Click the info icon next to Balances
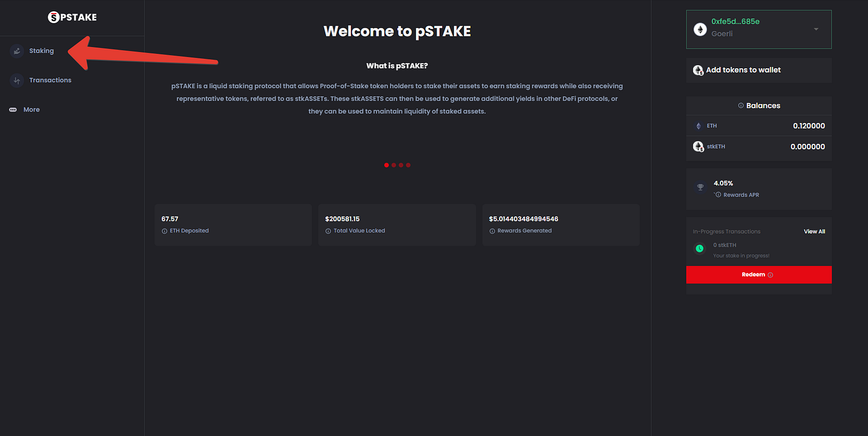This screenshot has width=868, height=436. tap(741, 106)
